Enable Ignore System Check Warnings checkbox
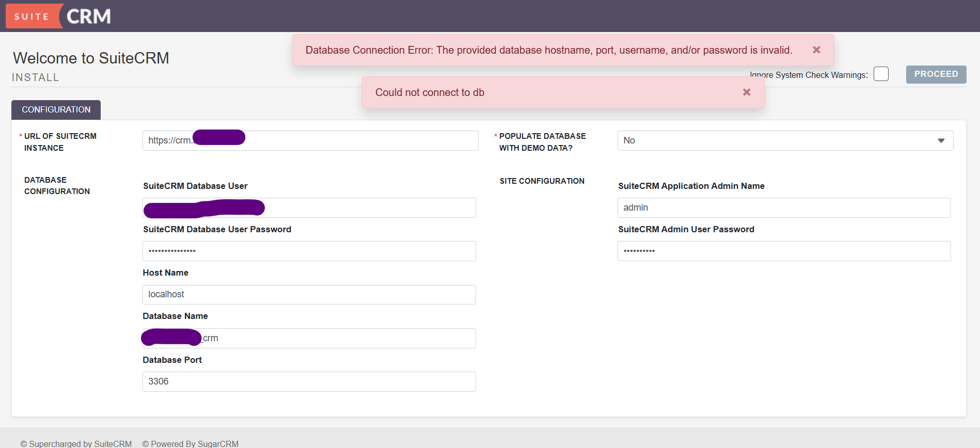 point(881,74)
